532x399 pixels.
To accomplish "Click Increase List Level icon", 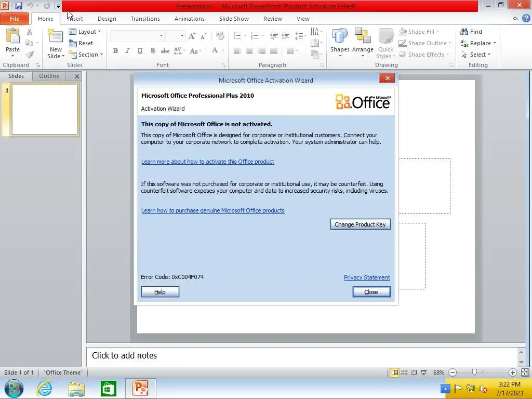I will [286, 36].
